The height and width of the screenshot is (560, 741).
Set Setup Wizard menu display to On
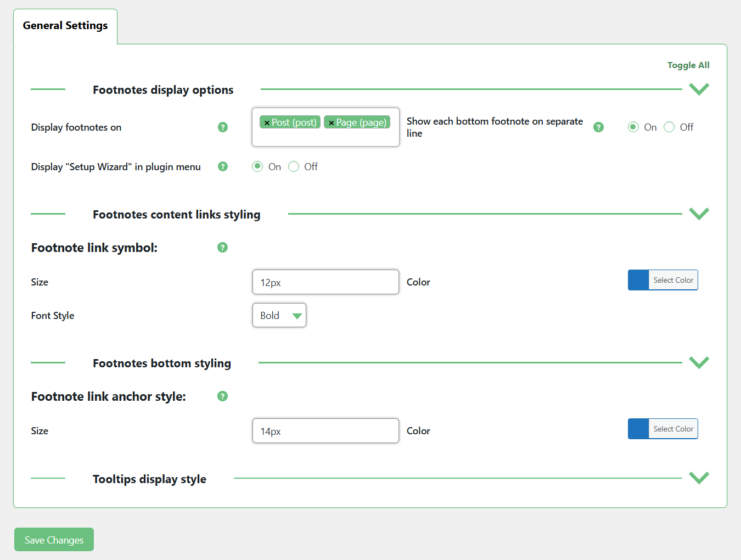tap(257, 166)
